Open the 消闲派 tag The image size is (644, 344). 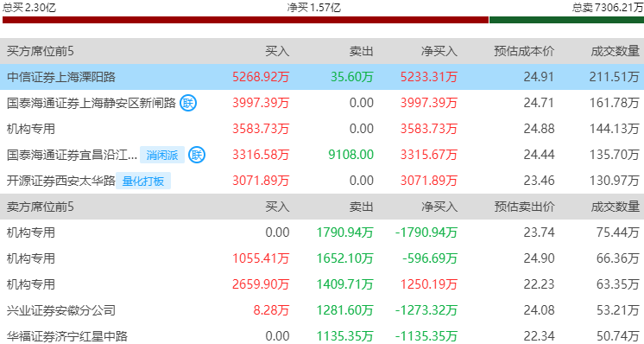tap(162, 155)
